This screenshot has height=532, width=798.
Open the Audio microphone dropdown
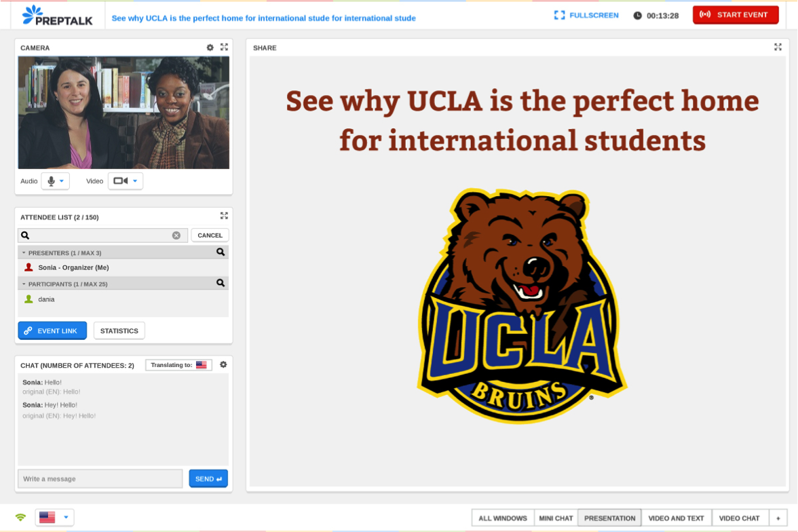point(55,181)
